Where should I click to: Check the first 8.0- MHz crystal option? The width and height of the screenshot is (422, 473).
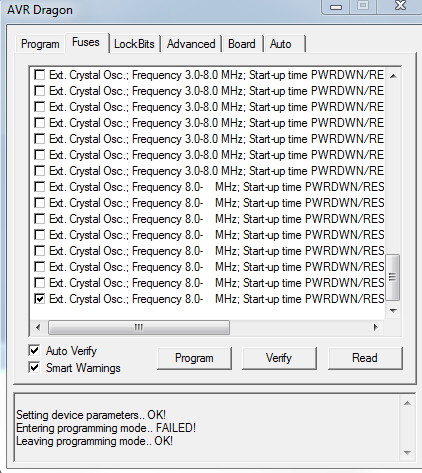(40, 187)
